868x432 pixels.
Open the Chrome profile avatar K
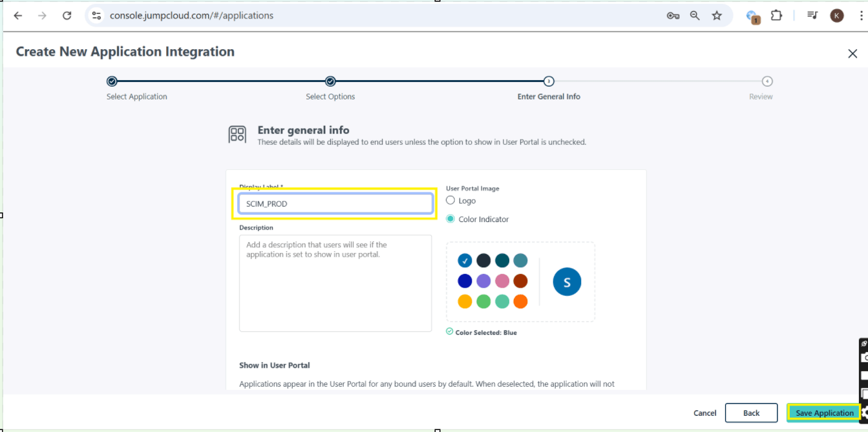click(x=837, y=15)
